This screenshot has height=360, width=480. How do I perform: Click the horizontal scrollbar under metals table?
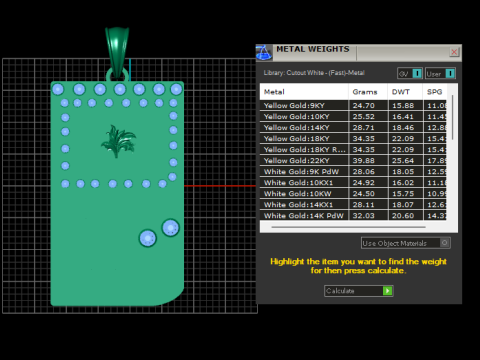pos(348,227)
